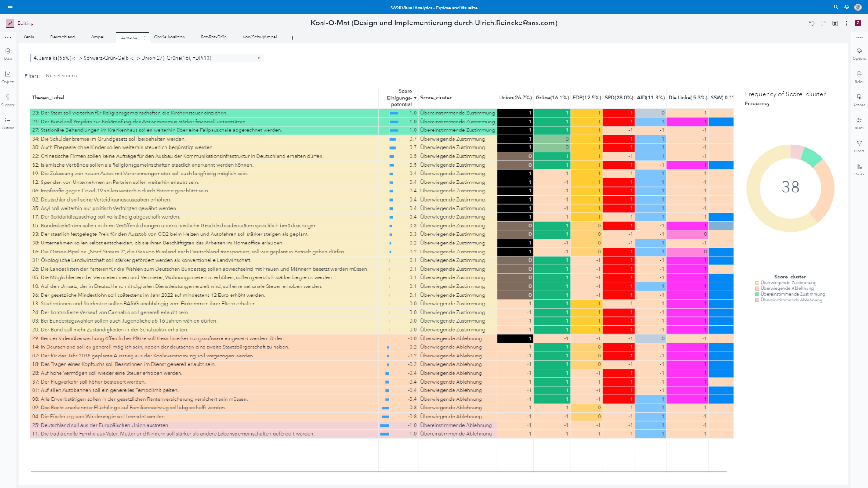The width and height of the screenshot is (868, 488).
Task: Switch to the Deutschland tab
Action: 62,37
